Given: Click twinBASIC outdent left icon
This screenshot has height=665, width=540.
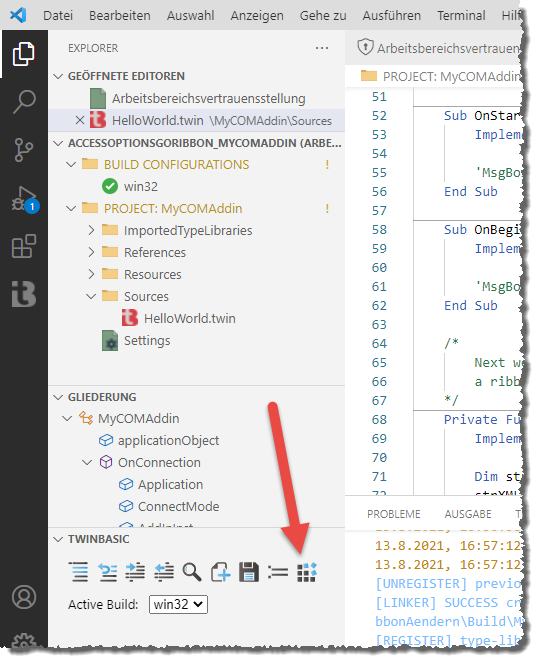Looking at the screenshot, I should tap(164, 572).
